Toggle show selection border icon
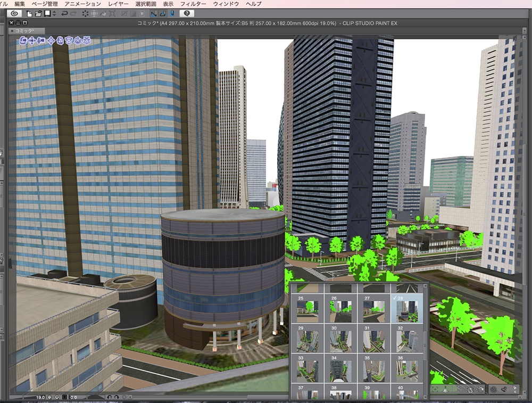This screenshot has width=532, height=403. [x=142, y=14]
